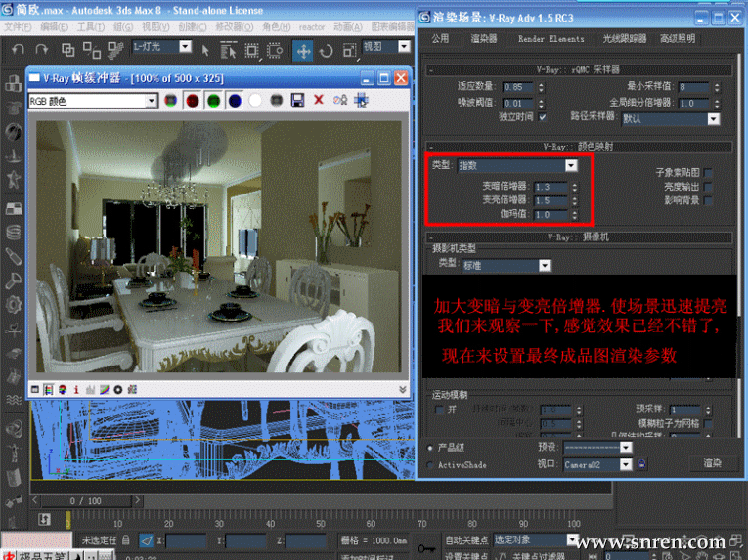The height and width of the screenshot is (560, 748).
Task: Open the 视图 reference coordinate dropdown
Action: pyautogui.click(x=404, y=46)
